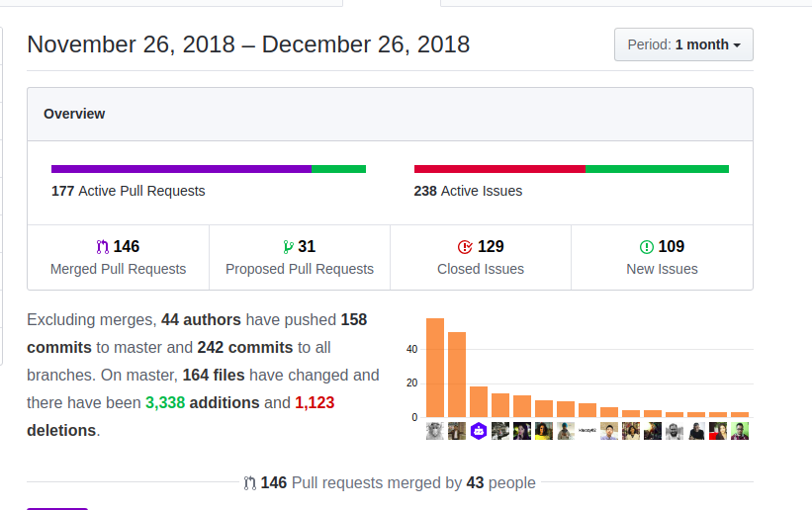This screenshot has height=510, width=812.
Task: Click the purple section of the pull requests bar
Action: pyautogui.click(x=181, y=169)
